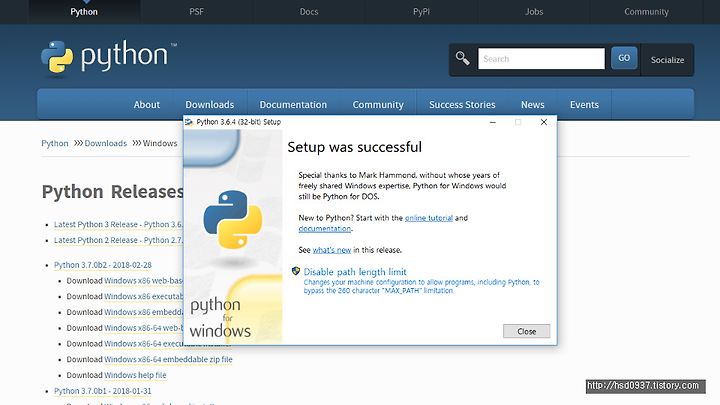Click the shield icon beside Disable path length limit

tap(296, 271)
